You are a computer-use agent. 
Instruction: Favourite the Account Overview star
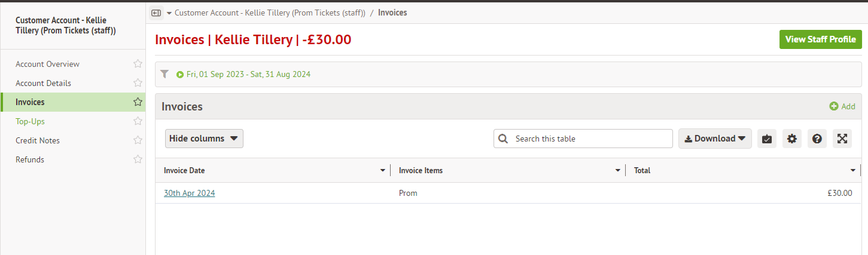tap(138, 64)
